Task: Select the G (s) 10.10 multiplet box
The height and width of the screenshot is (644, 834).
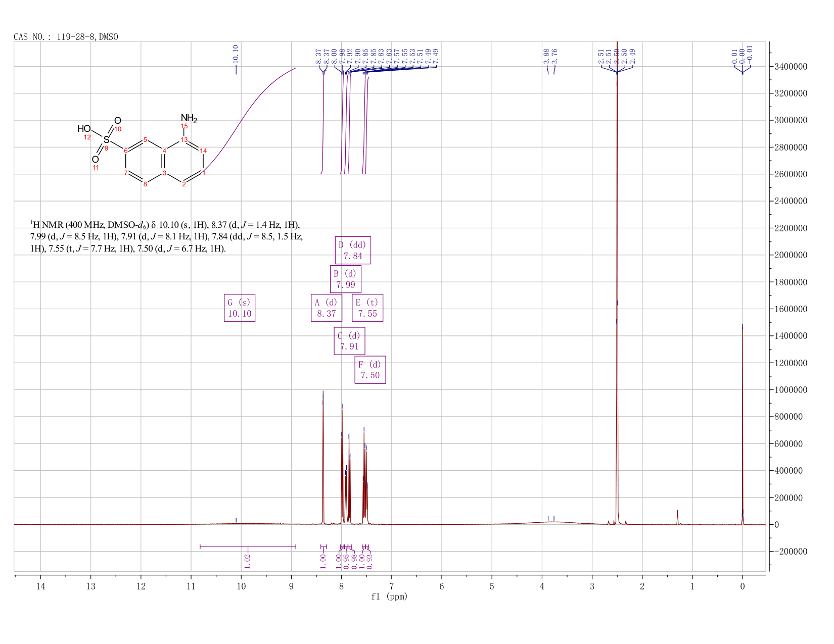Action: pos(240,308)
